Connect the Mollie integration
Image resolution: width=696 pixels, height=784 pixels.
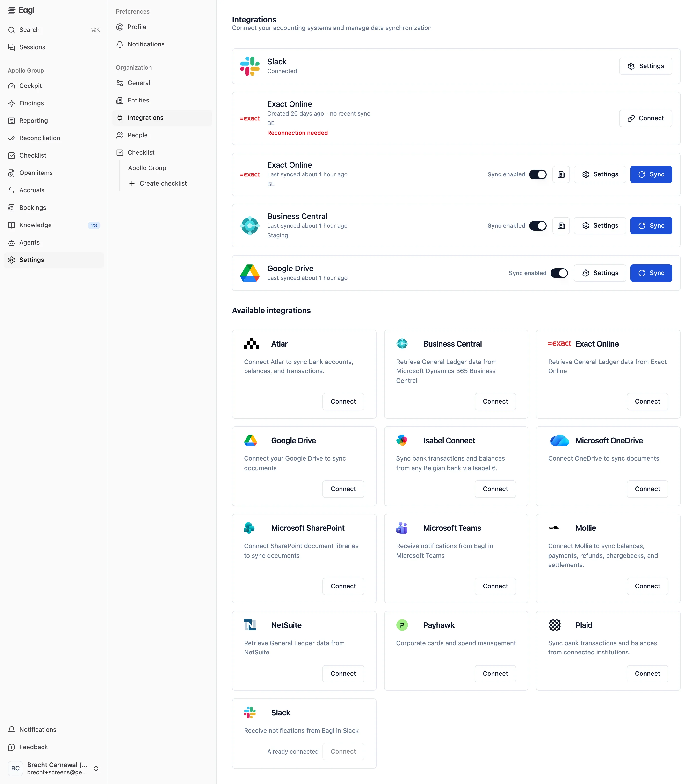coord(647,586)
